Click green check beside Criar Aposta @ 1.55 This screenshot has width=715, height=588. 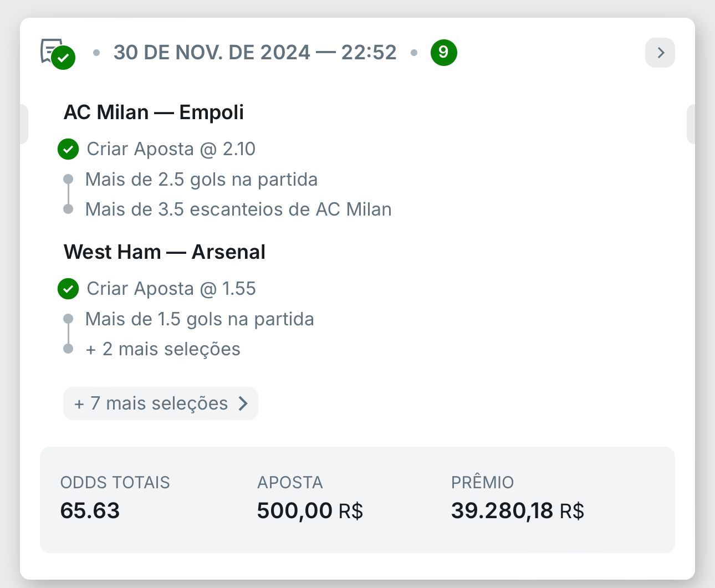click(68, 289)
